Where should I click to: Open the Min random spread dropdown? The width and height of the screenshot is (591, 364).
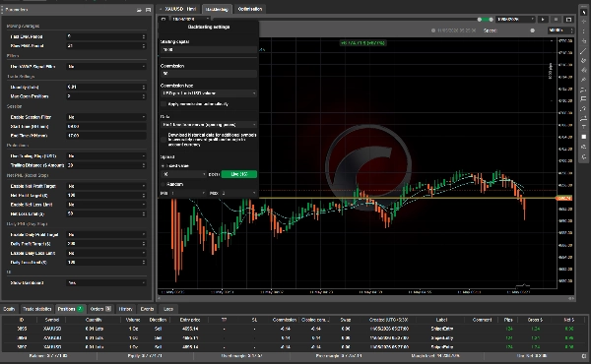(188, 193)
